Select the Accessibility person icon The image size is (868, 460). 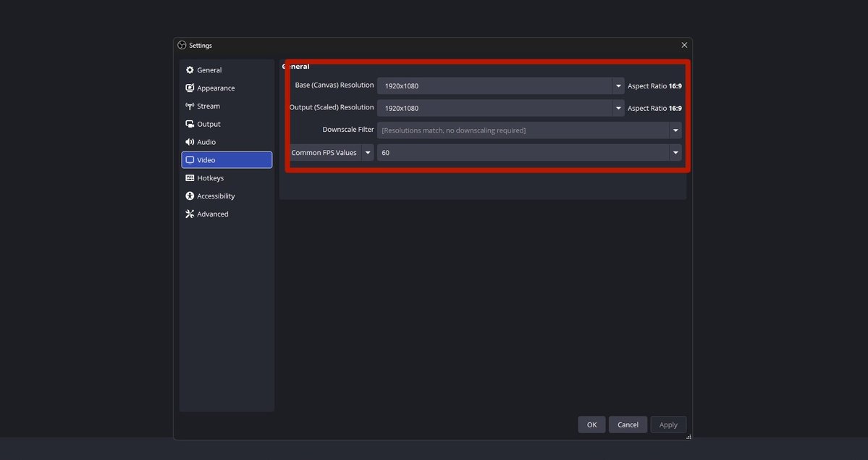[190, 196]
